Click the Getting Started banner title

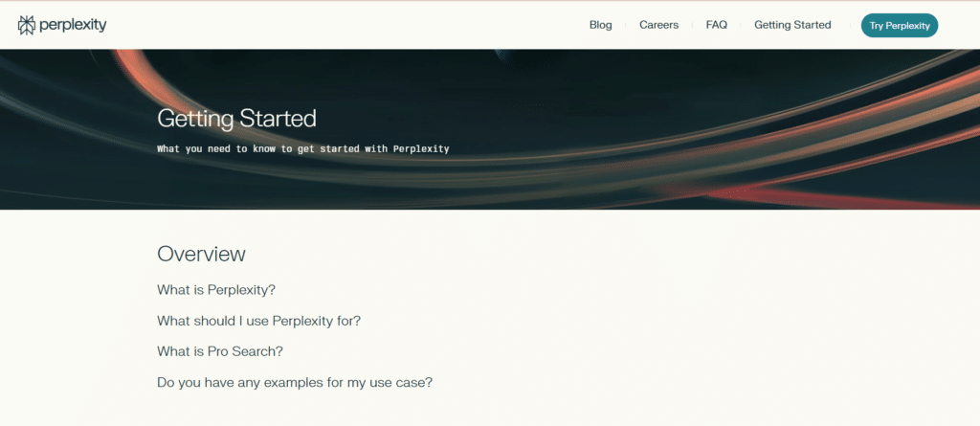pyautogui.click(x=236, y=119)
